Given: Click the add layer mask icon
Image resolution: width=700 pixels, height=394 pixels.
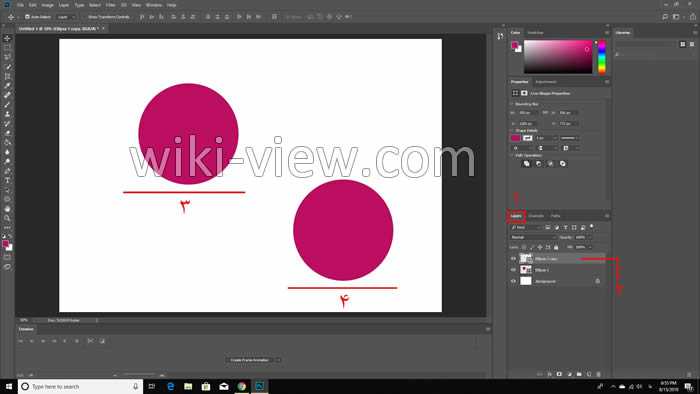Looking at the screenshot, I should coord(559,374).
